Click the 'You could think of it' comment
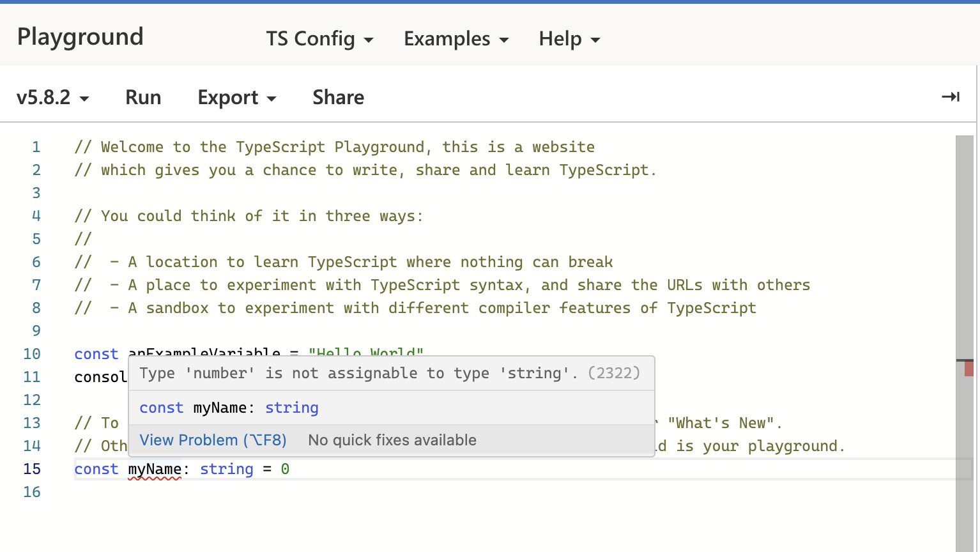 click(249, 216)
